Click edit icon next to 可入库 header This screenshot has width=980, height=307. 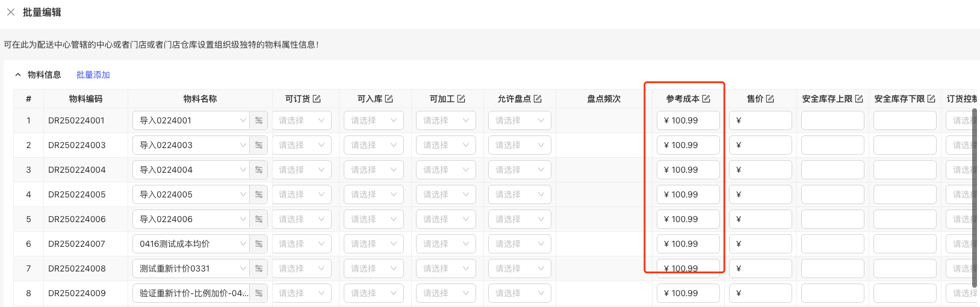[389, 99]
